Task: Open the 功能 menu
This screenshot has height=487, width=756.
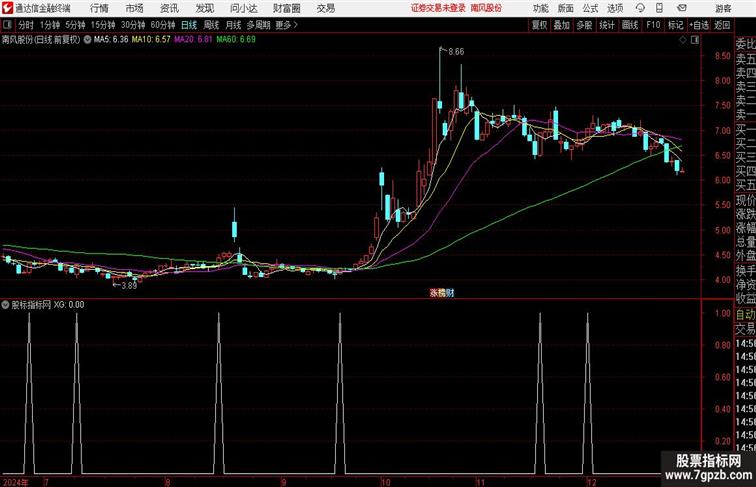Action: tap(540, 8)
